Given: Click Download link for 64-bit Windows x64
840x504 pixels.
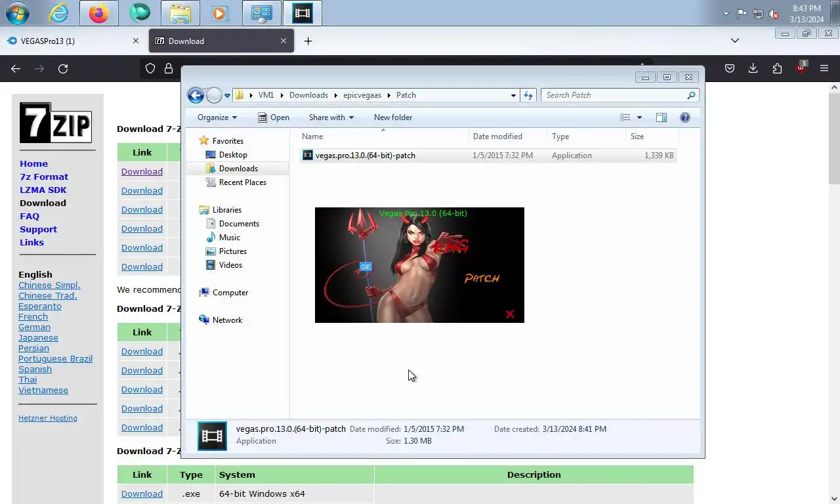Looking at the screenshot, I should click(x=142, y=493).
